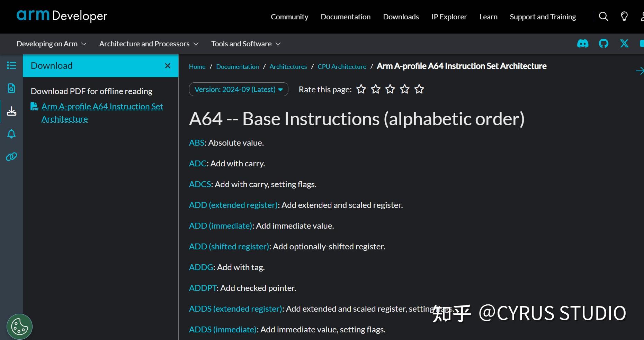Screen dimensions: 644x340
Task: Open cookie settings via bottom-left icon
Action: pyautogui.click(x=19, y=326)
